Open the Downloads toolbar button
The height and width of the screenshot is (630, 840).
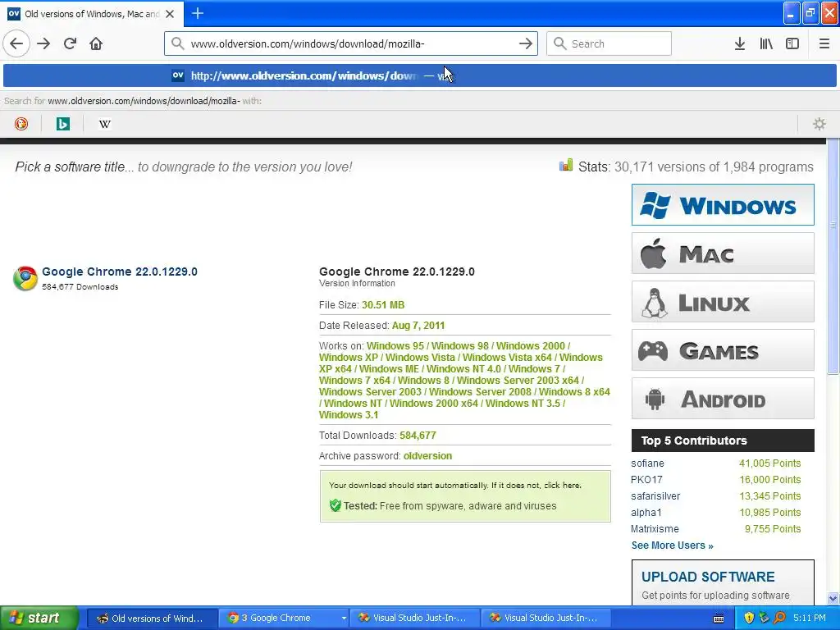click(740, 43)
